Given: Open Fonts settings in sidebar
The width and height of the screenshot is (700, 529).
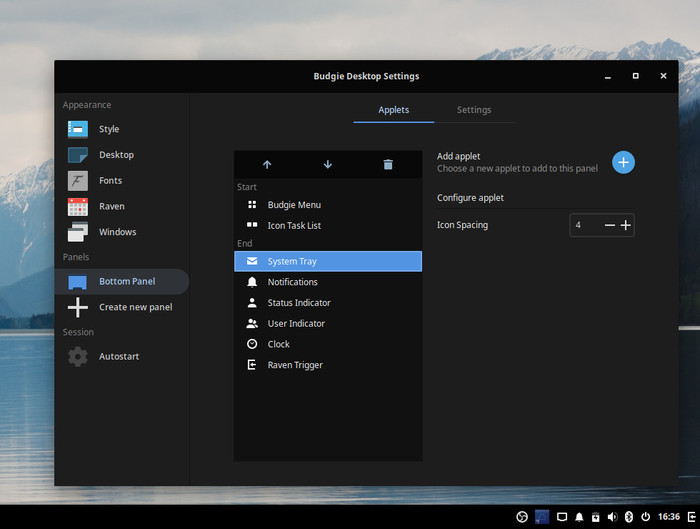Looking at the screenshot, I should tap(110, 181).
